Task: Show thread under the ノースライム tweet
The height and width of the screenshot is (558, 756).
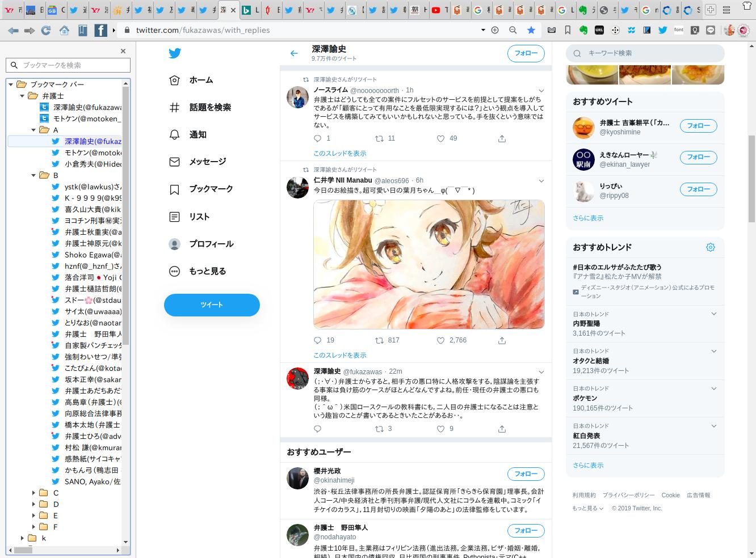Action: click(340, 154)
